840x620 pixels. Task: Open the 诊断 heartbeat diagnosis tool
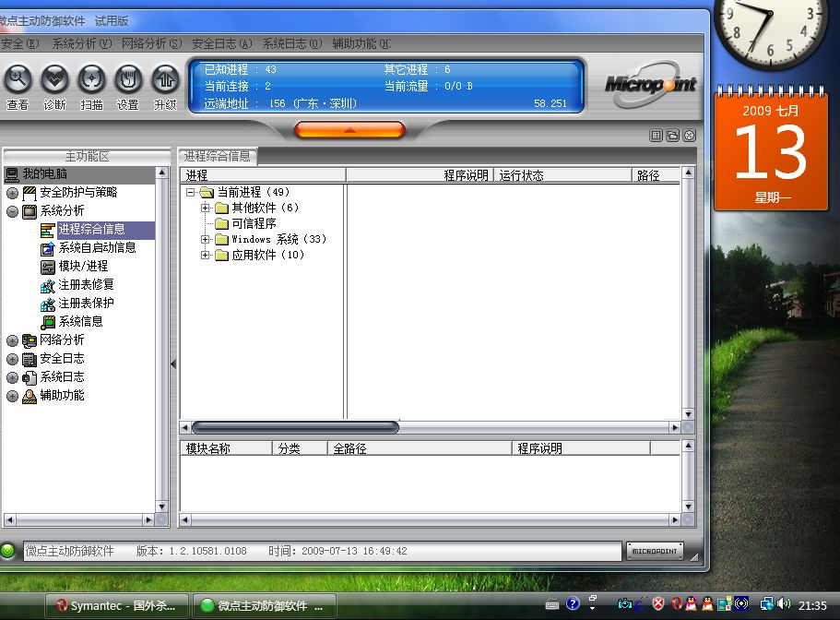(x=55, y=79)
